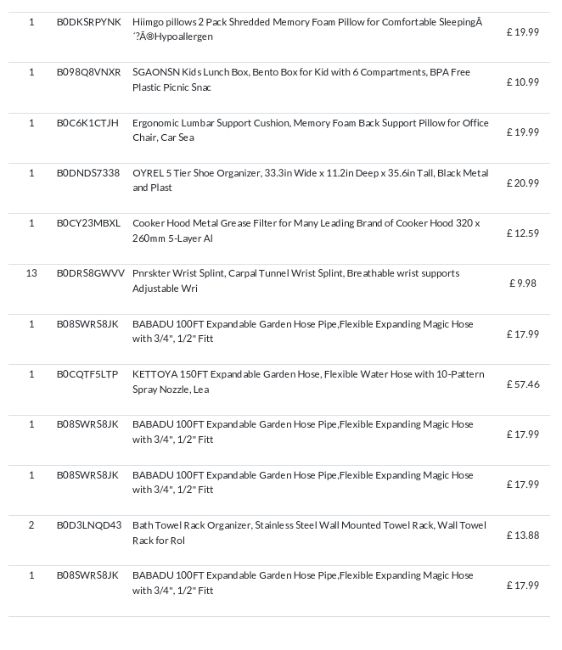Click the £ 9.98 price

click(523, 283)
